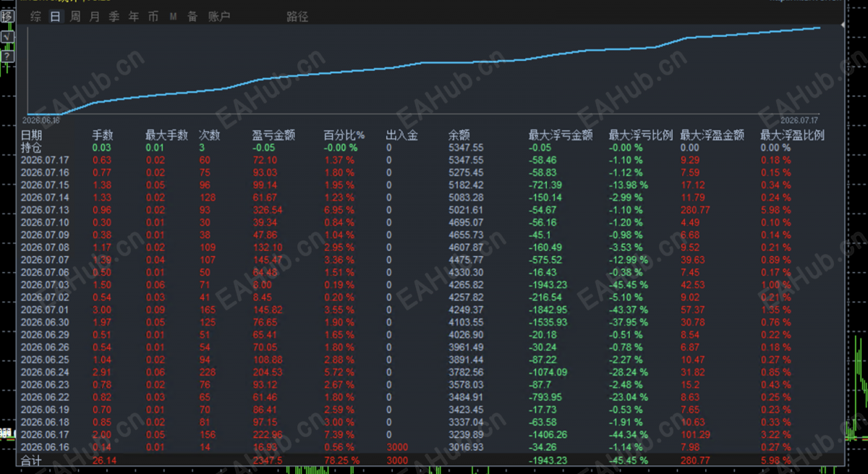Open the 币 currency tab
The width and height of the screenshot is (868, 474).
click(153, 17)
